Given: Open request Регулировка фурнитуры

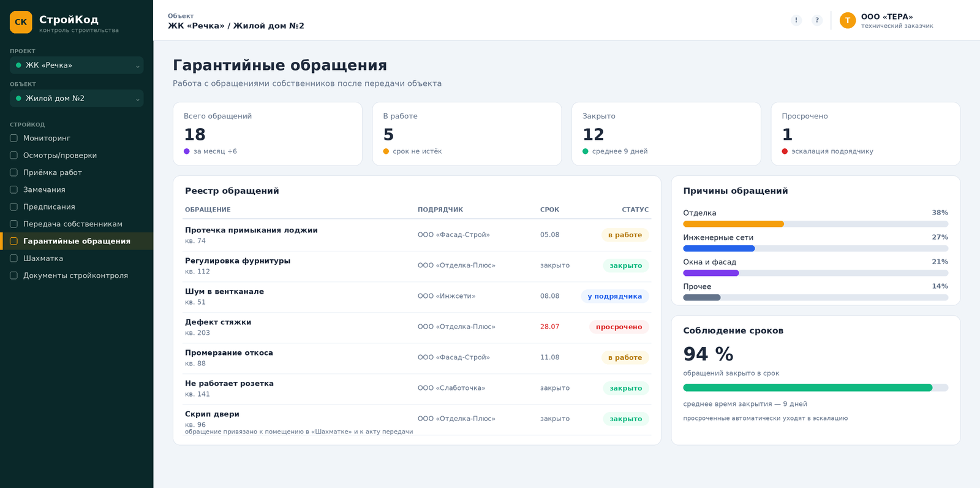Looking at the screenshot, I should 238,261.
